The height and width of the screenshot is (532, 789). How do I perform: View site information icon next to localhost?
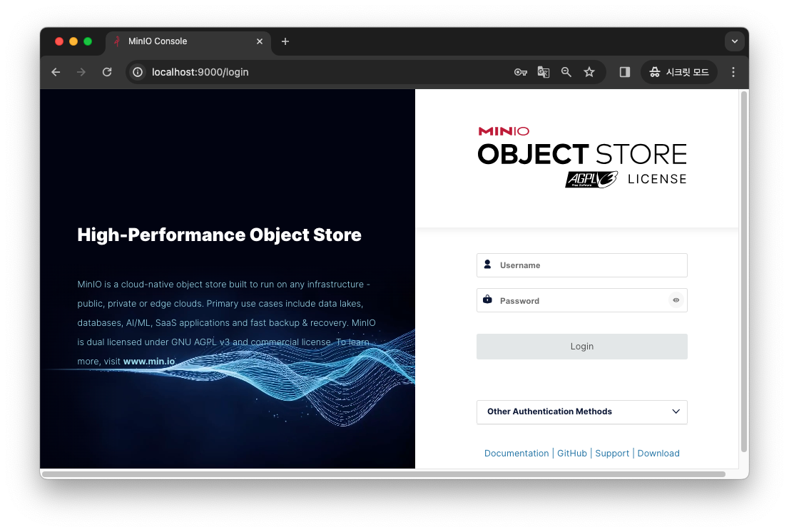tap(138, 72)
